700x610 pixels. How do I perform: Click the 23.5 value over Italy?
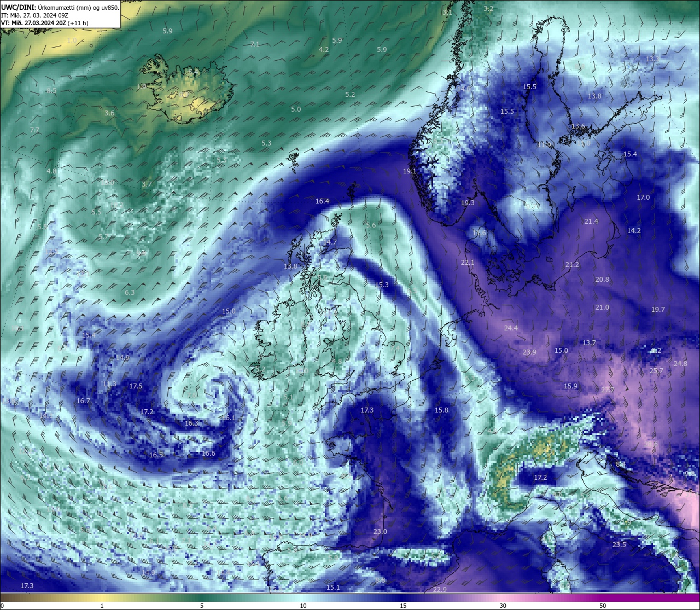point(619,545)
